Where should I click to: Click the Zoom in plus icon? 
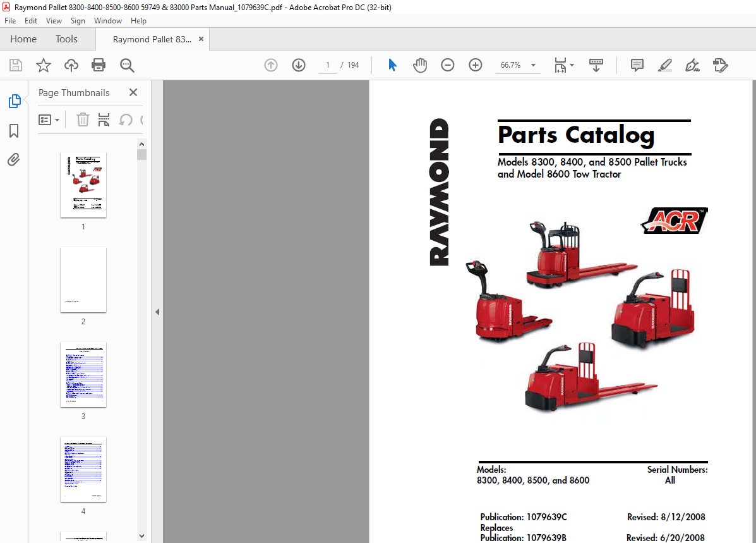tap(476, 64)
